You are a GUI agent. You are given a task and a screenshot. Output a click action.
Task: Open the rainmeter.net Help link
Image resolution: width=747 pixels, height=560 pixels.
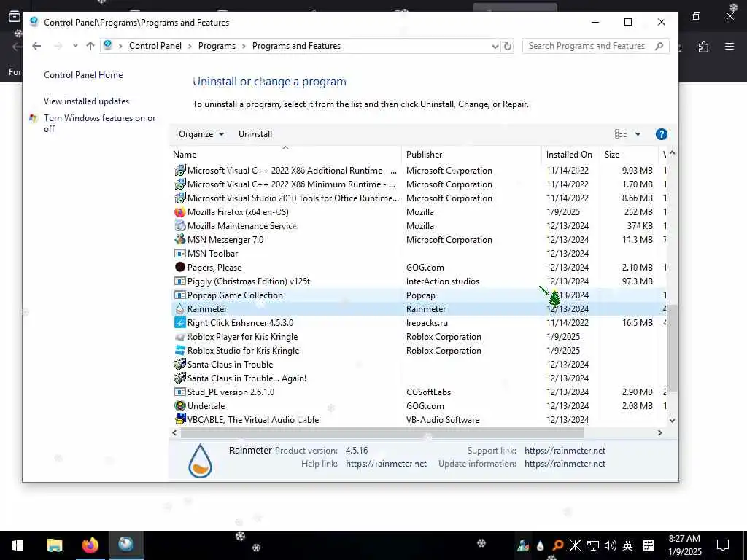387,464
